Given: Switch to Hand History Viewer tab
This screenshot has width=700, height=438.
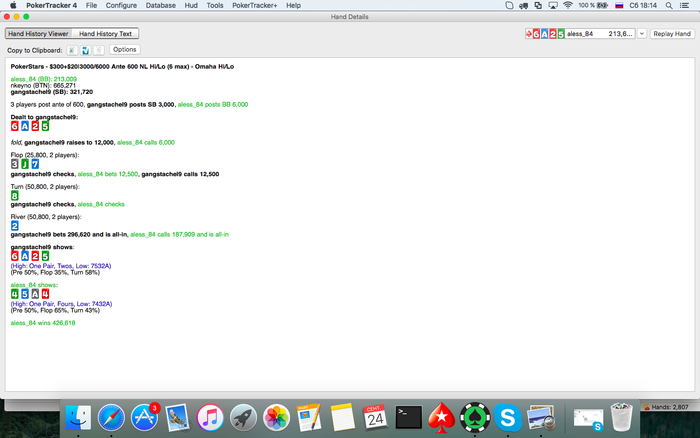Looking at the screenshot, I should point(38,33).
